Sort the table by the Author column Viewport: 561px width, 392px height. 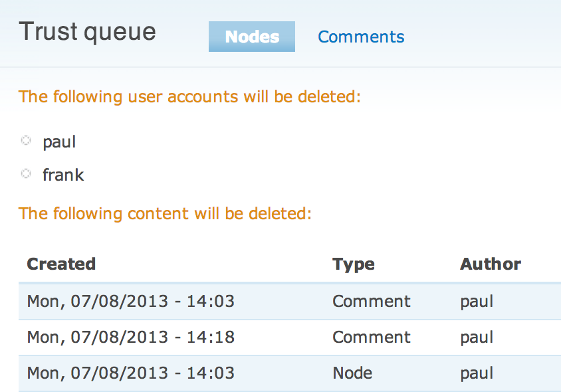click(490, 264)
